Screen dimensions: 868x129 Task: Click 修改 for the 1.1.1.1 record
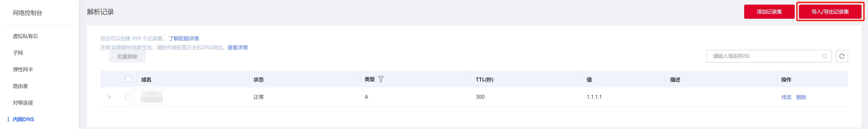(786, 97)
